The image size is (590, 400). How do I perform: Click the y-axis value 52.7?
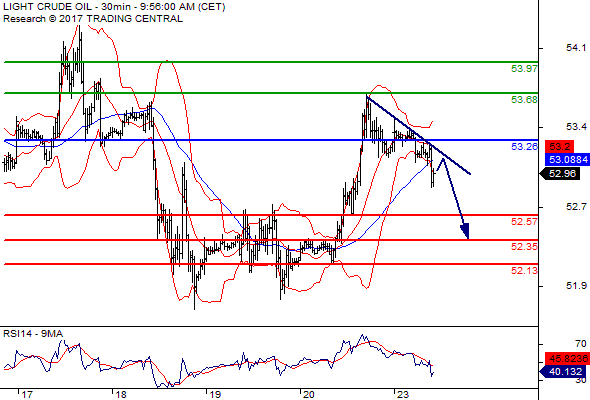point(576,207)
